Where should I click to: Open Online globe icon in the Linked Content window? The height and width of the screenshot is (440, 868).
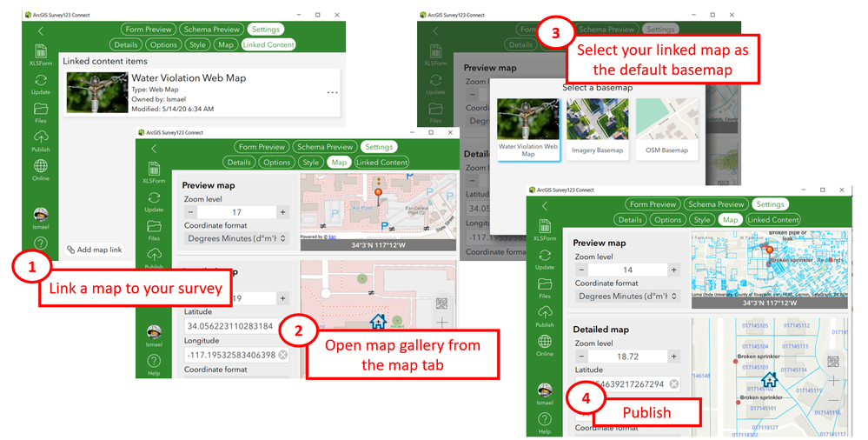click(41, 166)
